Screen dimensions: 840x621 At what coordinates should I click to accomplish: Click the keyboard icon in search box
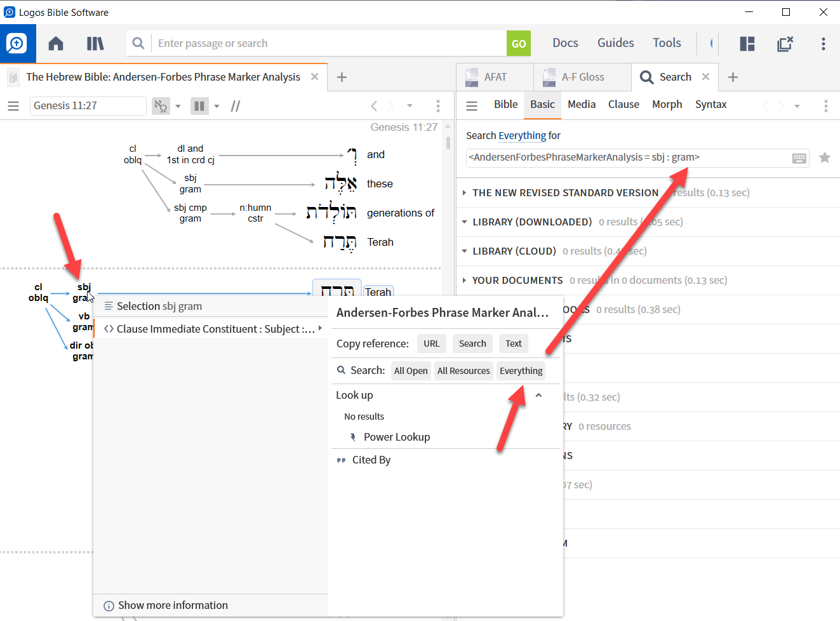coord(799,158)
